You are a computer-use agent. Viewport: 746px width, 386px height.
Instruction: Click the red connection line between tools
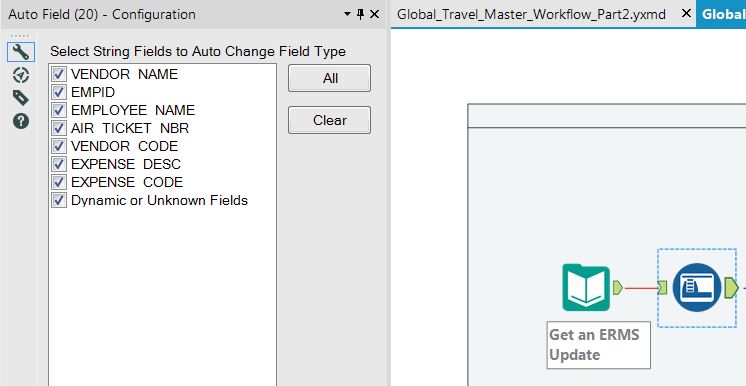click(640, 288)
